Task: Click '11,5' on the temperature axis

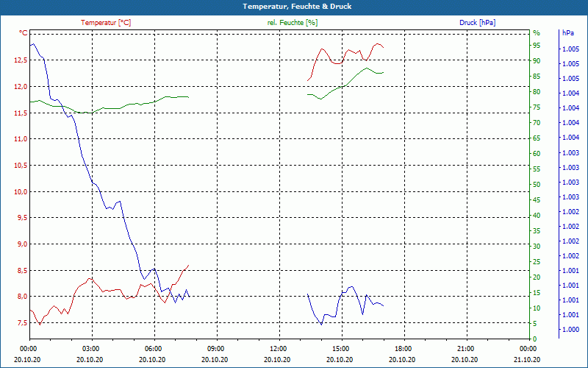Action: coord(21,113)
